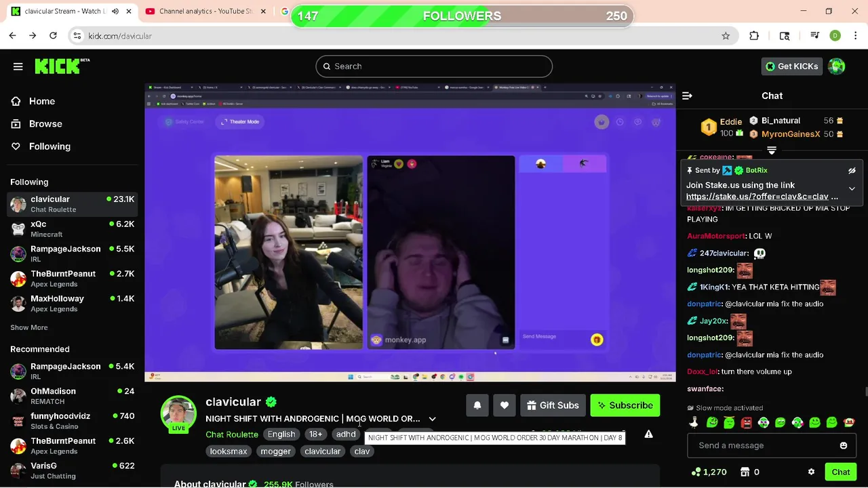Open the emoji picker in message box
This screenshot has width=868, height=488.
844,446
